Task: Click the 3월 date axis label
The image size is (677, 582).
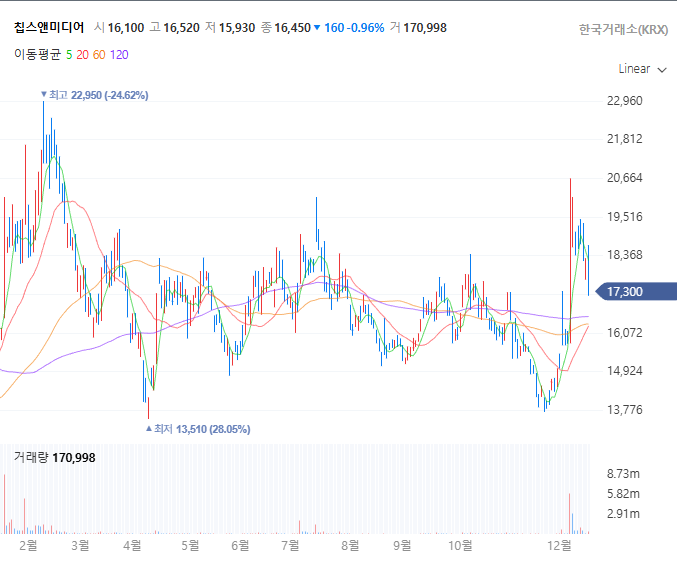Action: click(80, 545)
